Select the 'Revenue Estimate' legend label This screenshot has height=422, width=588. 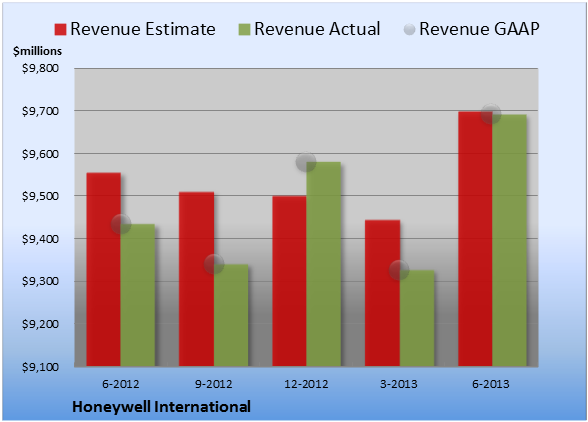[143, 29]
